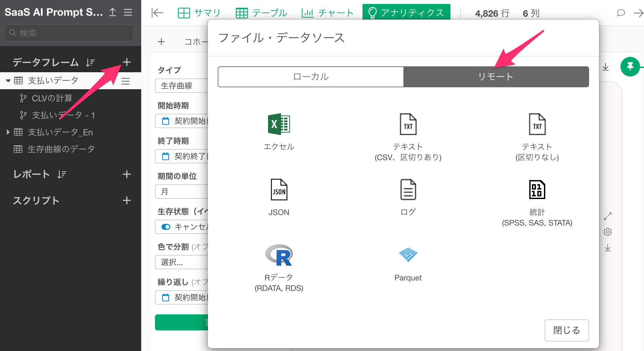Choose the CSV delimited text file source

[x=408, y=137]
